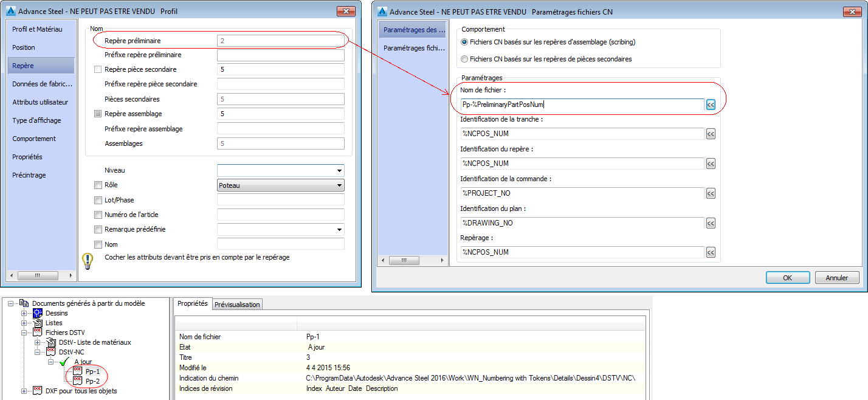Click the DStV- Liste de matériaux icon
This screenshot has height=400, width=868.
pyautogui.click(x=51, y=342)
